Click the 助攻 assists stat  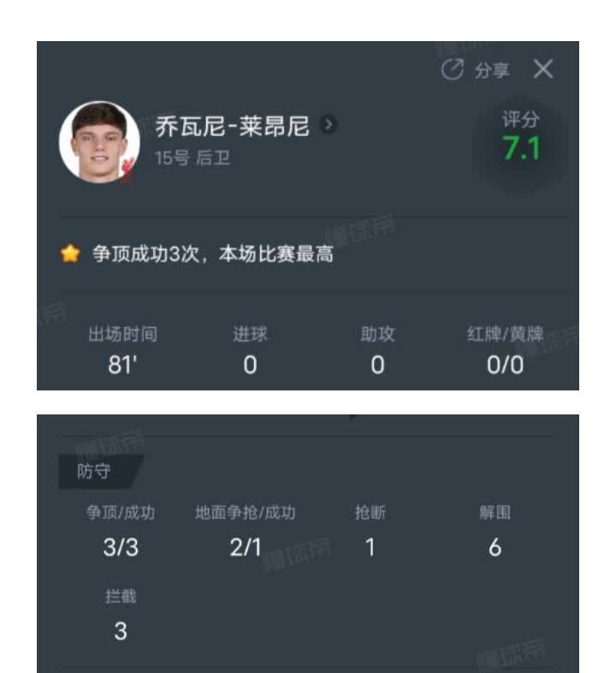[377, 351]
